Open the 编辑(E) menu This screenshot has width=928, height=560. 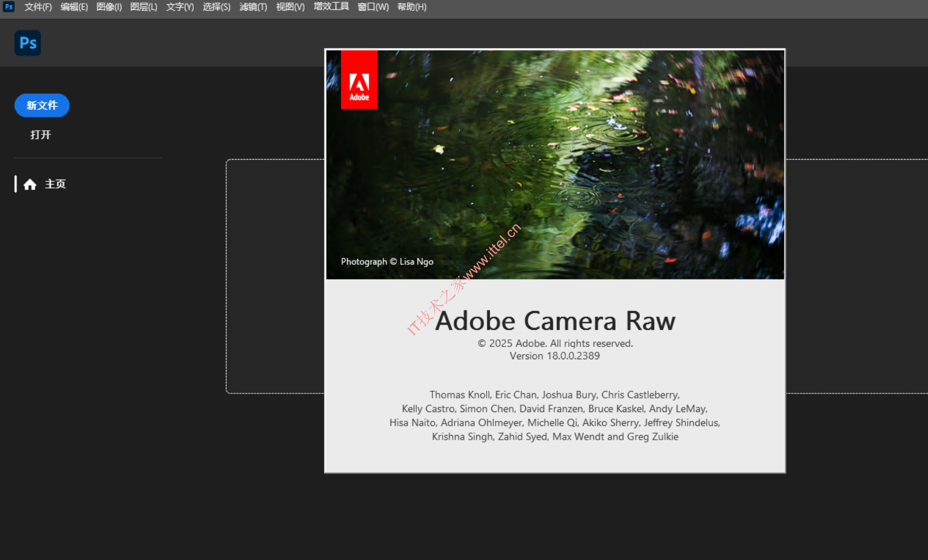[74, 7]
